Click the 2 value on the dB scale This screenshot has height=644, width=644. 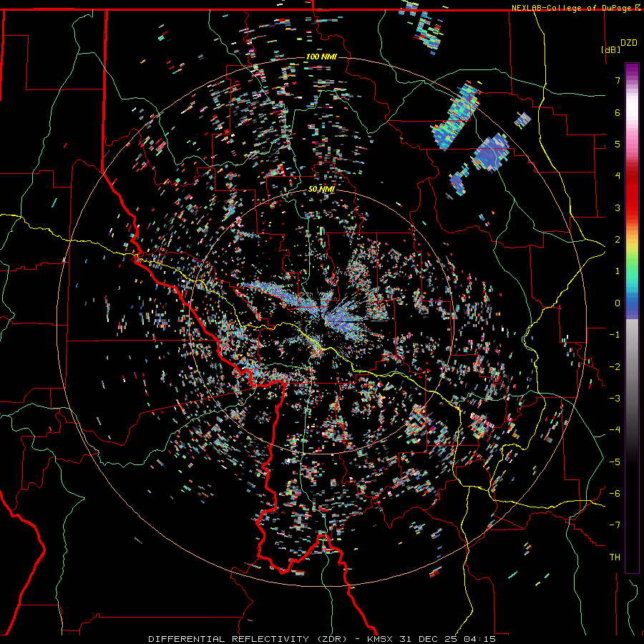point(618,240)
